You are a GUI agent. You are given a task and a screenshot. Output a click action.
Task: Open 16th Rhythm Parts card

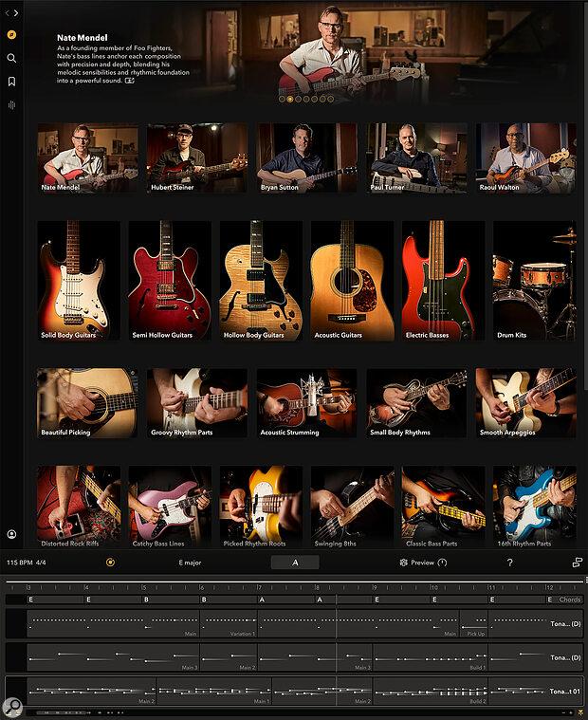tap(535, 507)
